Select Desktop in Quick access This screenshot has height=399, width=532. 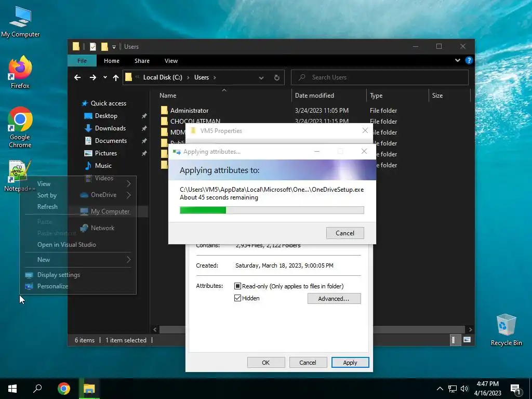(x=106, y=116)
